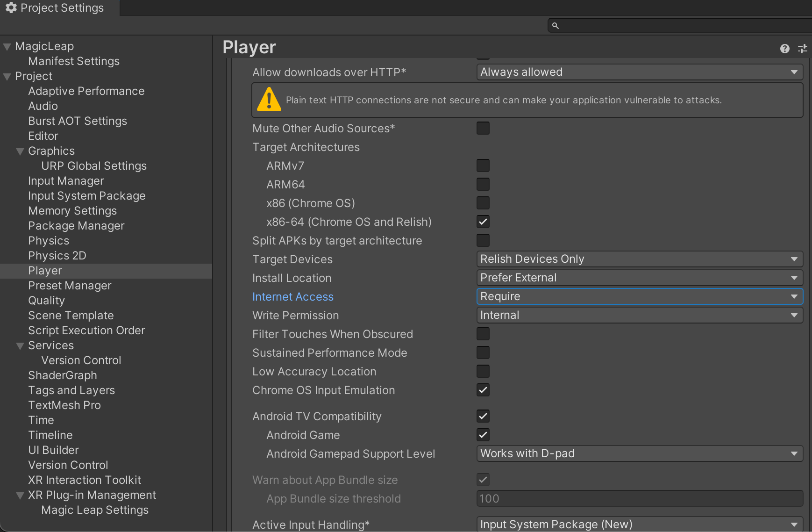The height and width of the screenshot is (532, 812).
Task: Collapse the MagicLeap section disclosure triangle
Action: coord(7,46)
